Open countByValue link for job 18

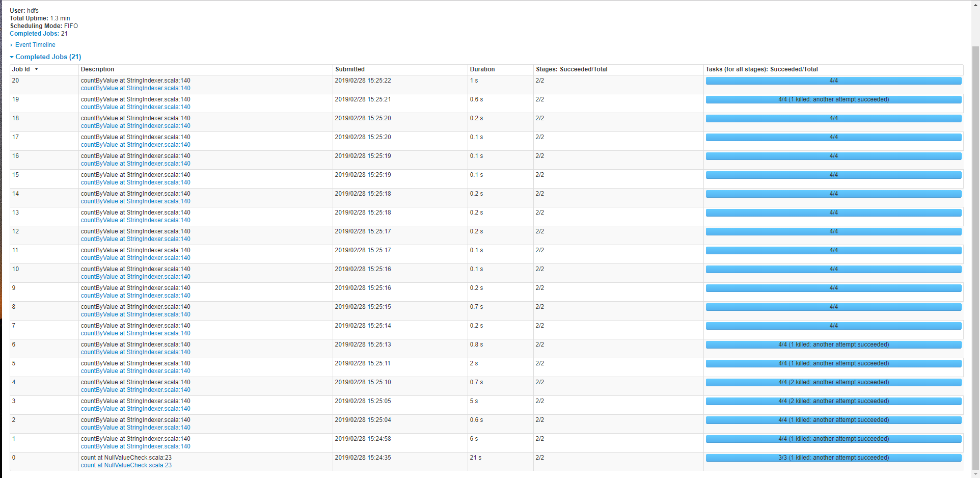pyautogui.click(x=135, y=126)
